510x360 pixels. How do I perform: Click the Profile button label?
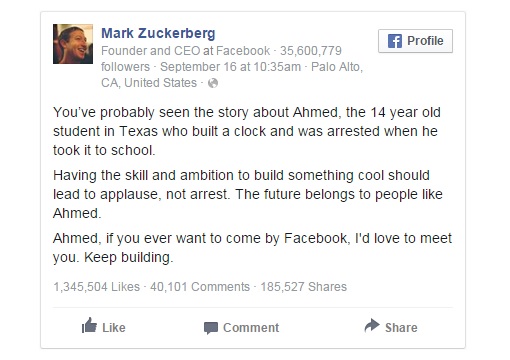coord(425,41)
